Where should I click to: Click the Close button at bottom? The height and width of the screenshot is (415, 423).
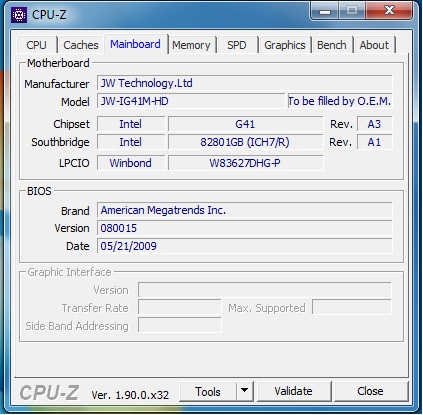tap(370, 391)
